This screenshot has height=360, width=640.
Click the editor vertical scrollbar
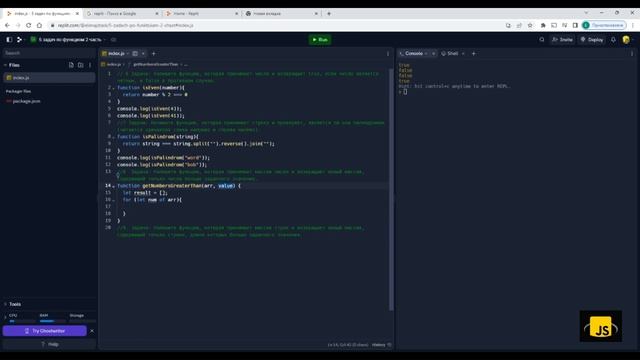click(391, 190)
